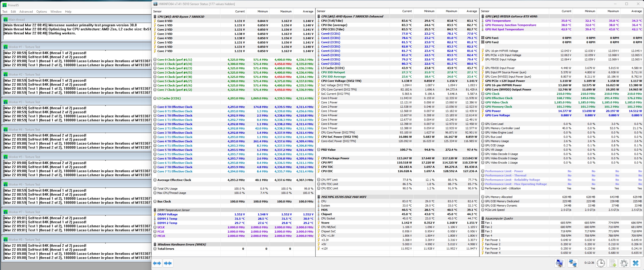This screenshot has height=270, width=644.
Task: Select the GPU Core Load row
Action: (x=562, y=124)
